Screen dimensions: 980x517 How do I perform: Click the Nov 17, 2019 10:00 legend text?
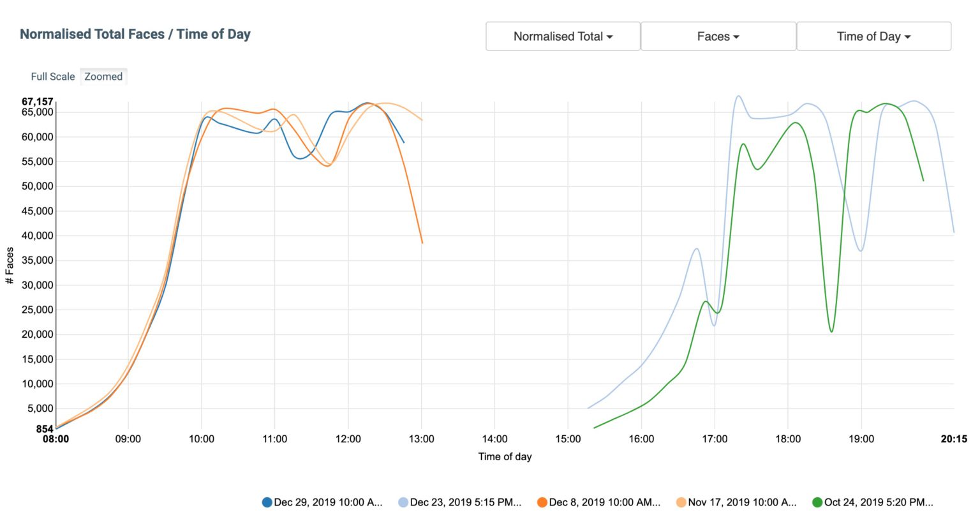point(742,502)
